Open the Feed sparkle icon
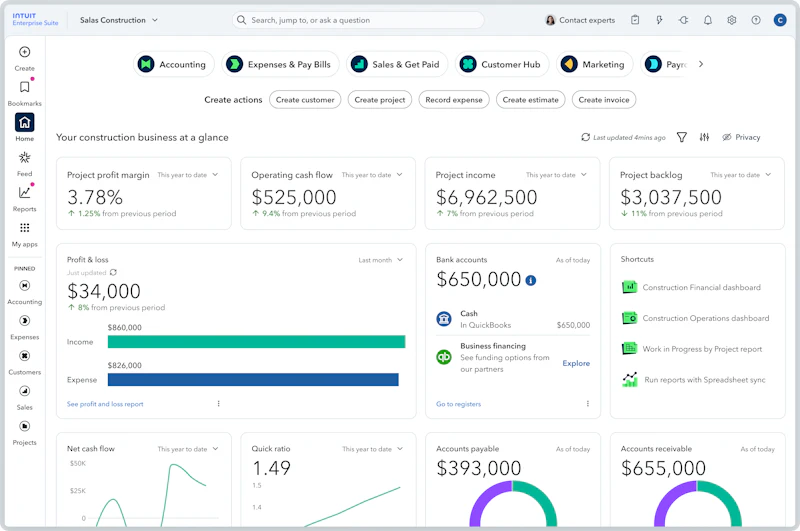Viewport: 800px width, 531px height. tap(24, 157)
